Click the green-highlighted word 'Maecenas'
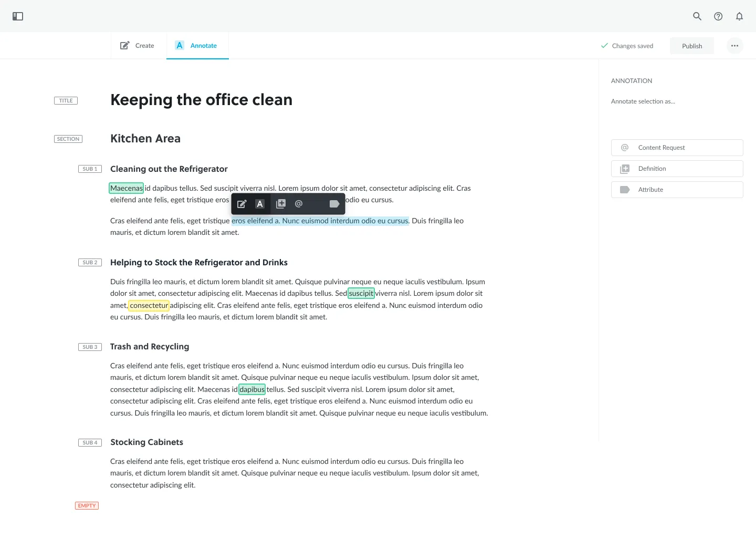 (127, 188)
